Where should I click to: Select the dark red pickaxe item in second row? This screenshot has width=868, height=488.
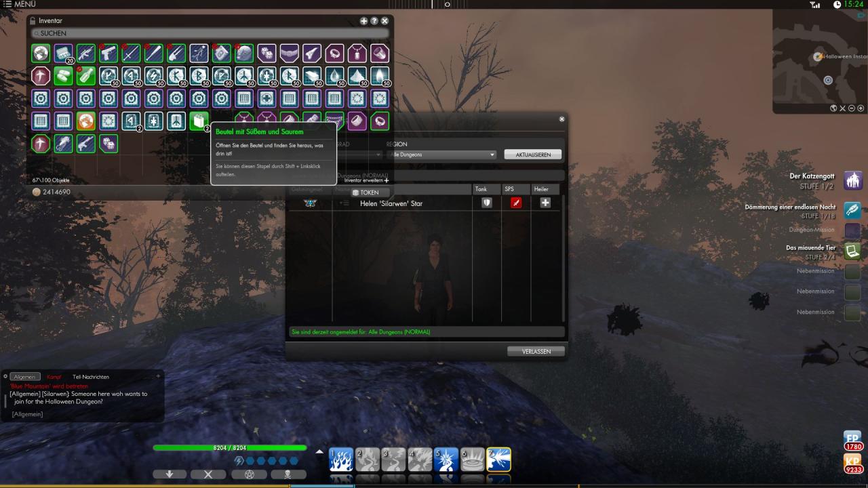click(41, 75)
